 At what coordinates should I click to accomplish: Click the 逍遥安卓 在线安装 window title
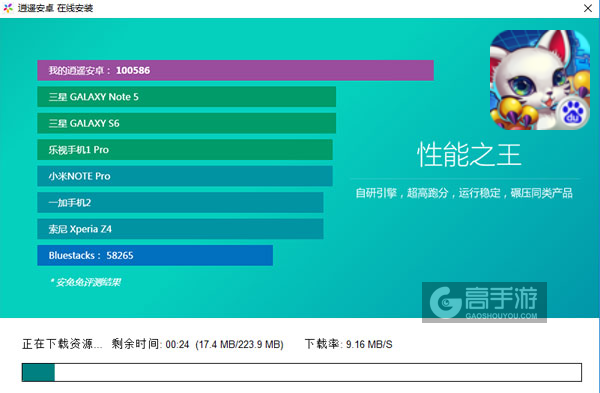(x=55, y=8)
